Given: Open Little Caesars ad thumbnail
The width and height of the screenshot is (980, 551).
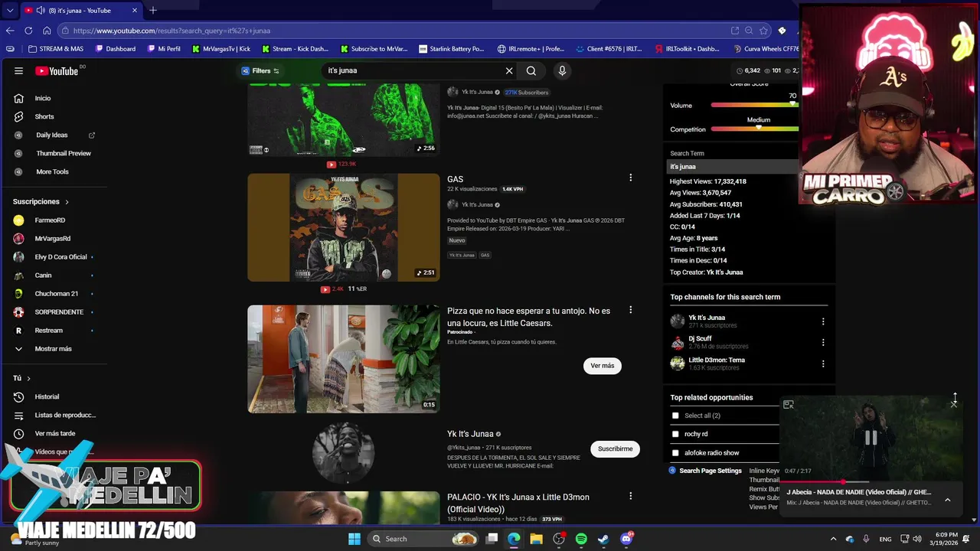Looking at the screenshot, I should point(344,359).
